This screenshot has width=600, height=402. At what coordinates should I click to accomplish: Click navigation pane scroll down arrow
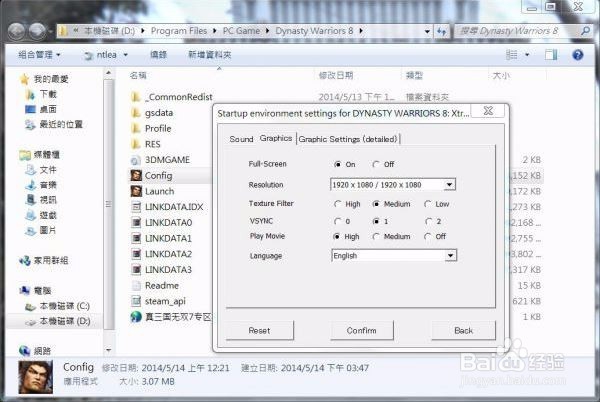pyautogui.click(x=109, y=350)
